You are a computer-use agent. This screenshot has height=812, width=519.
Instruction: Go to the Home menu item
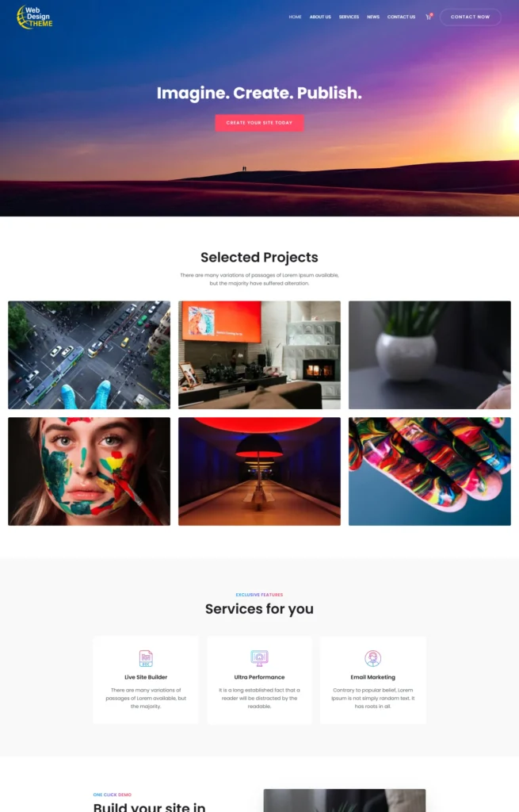point(295,17)
